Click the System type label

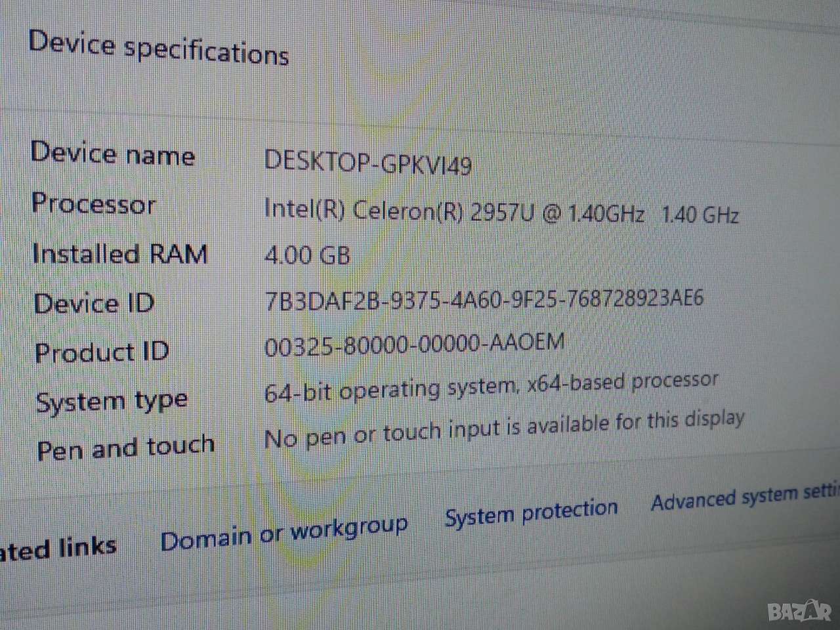112,401
